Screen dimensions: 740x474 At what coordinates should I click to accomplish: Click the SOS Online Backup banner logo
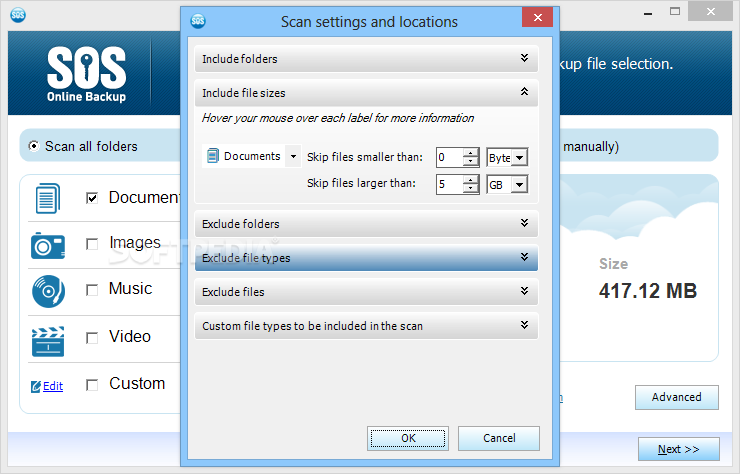pyautogui.click(x=86, y=74)
